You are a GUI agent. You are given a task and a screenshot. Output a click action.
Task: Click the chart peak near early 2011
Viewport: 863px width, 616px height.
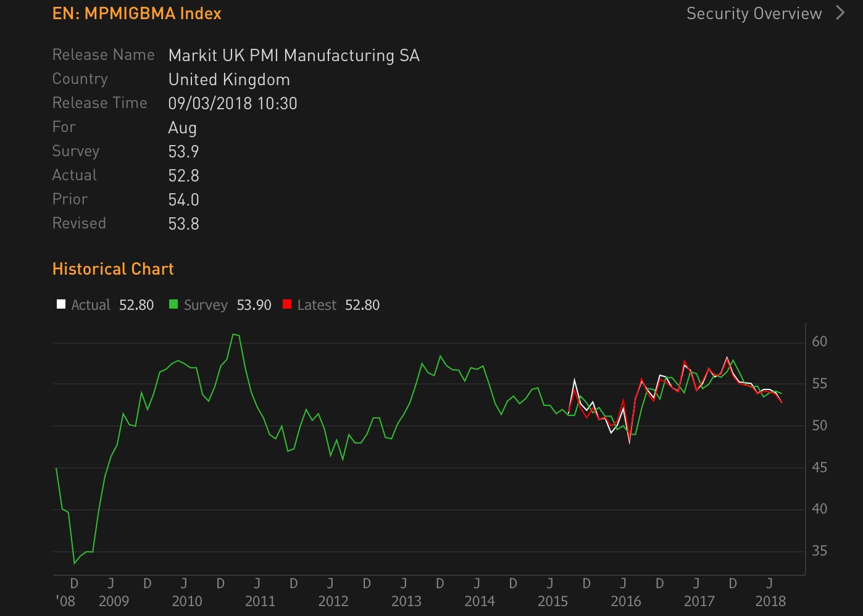[235, 335]
